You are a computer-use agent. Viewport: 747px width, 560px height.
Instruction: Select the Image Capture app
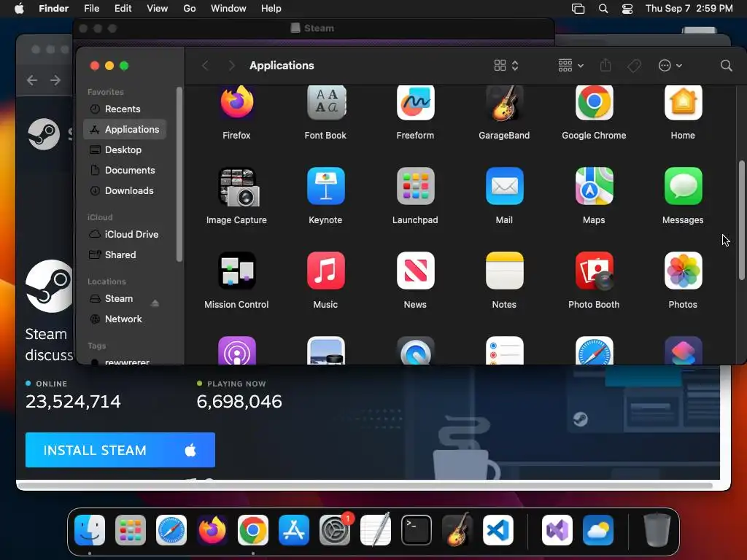pyautogui.click(x=237, y=187)
